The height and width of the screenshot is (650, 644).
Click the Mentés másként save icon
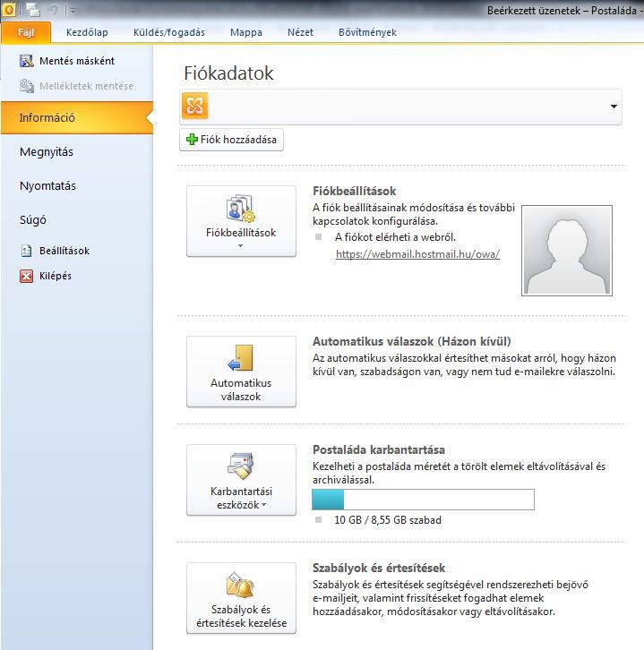[27, 61]
